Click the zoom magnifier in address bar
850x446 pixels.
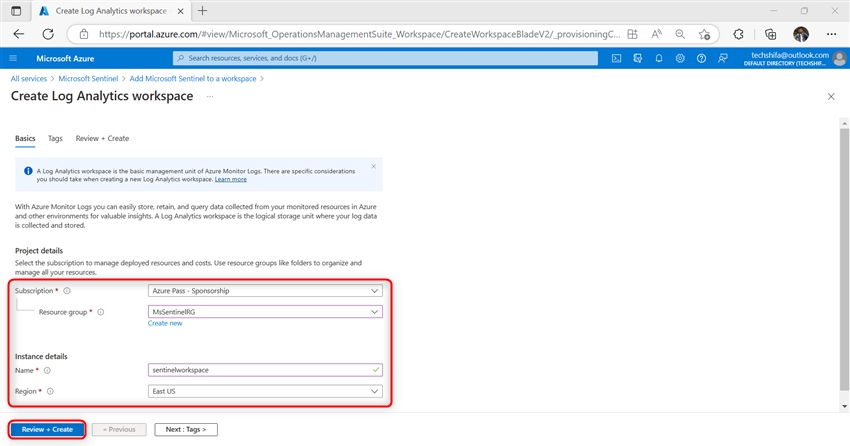[x=680, y=34]
